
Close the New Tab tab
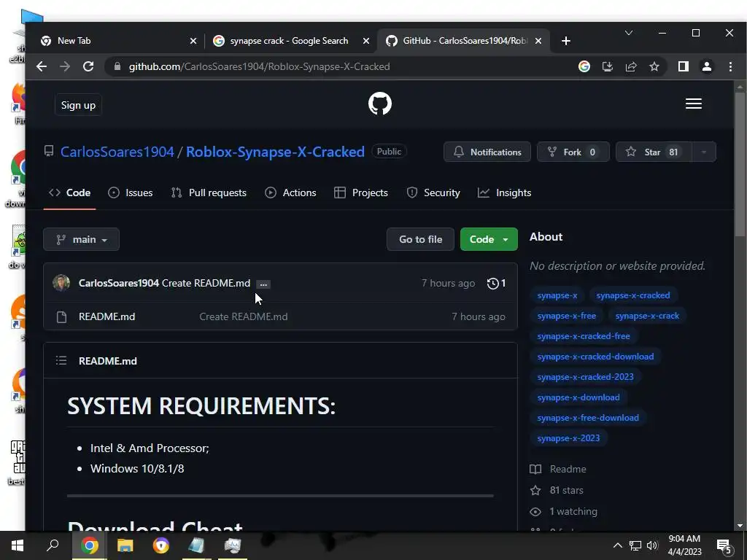click(193, 41)
